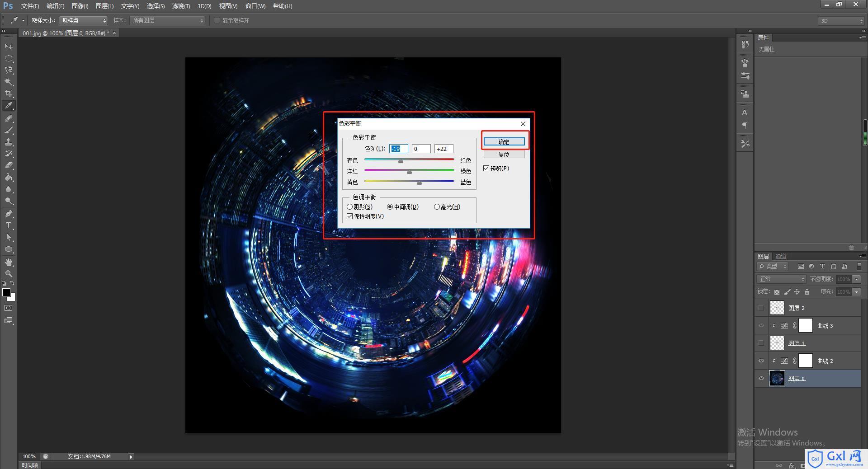Open the Sample layers dropdown
868x469 pixels.
coord(167,20)
